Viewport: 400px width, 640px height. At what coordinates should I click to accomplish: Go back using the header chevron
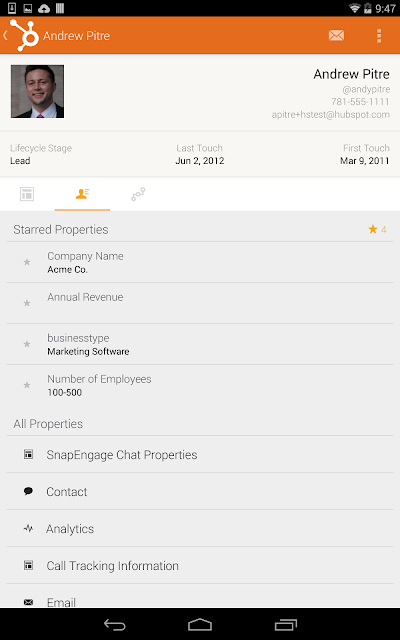coord(5,36)
